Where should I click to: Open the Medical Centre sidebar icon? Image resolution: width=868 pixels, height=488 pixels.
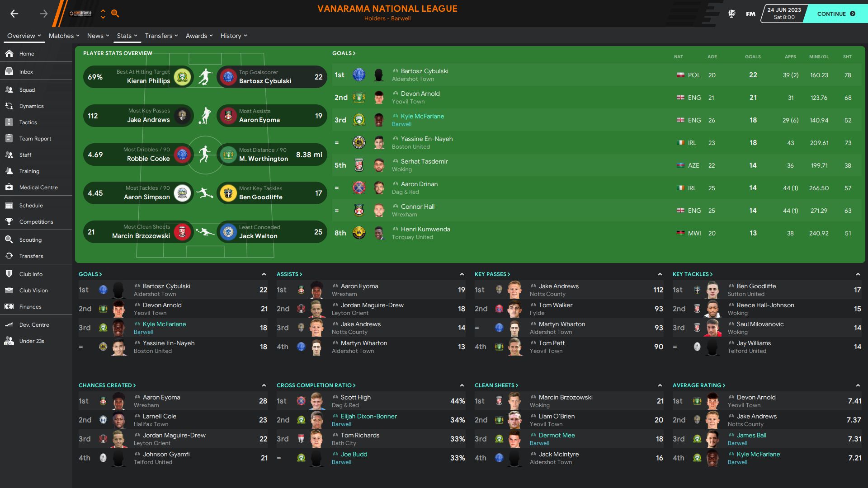pos(9,187)
